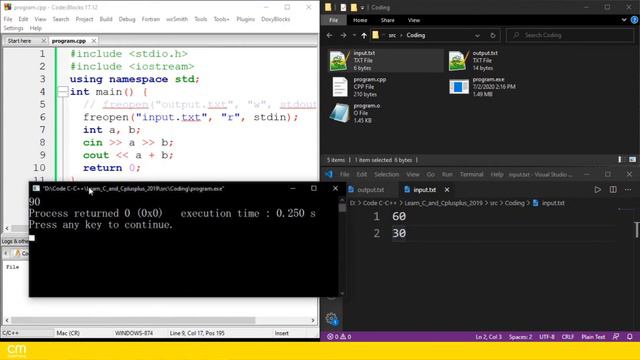Viewport: 640px width, 360px height.
Task: Click the Search Coding field
Action: point(570,36)
